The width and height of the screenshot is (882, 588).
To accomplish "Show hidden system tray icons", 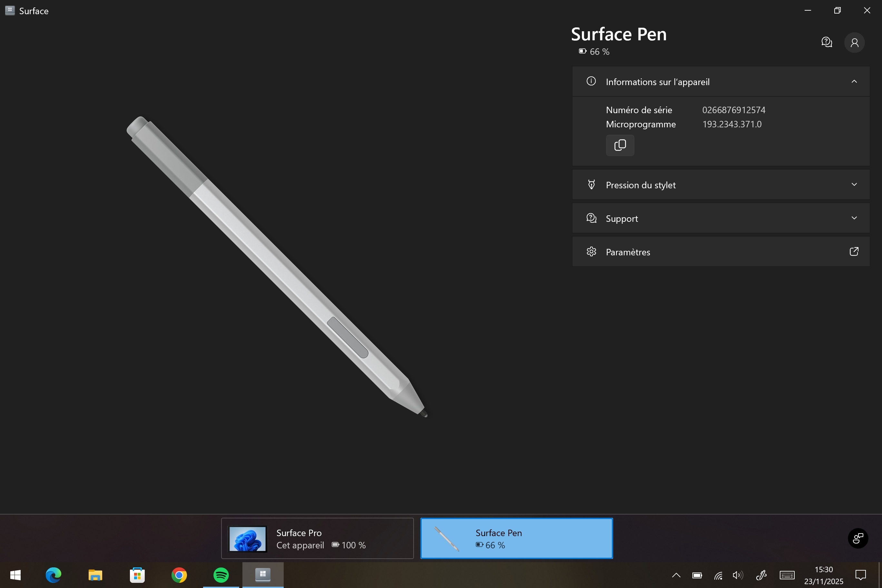I will (676, 575).
